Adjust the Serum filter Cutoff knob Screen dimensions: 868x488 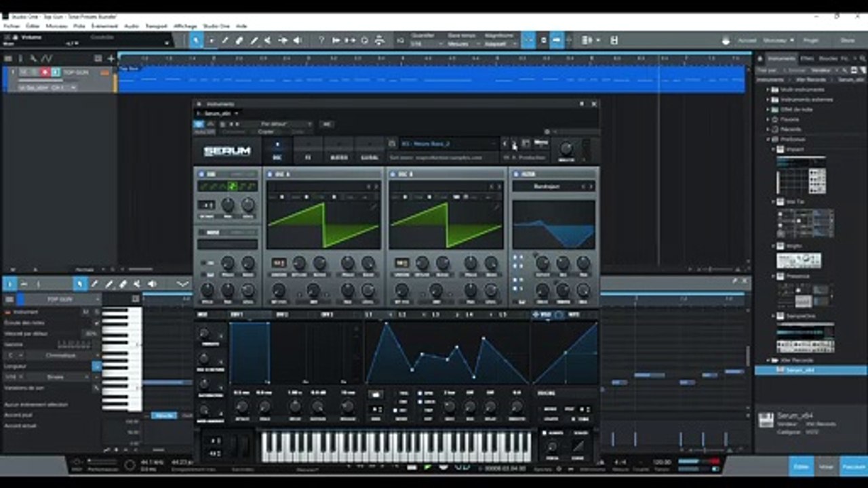(542, 264)
